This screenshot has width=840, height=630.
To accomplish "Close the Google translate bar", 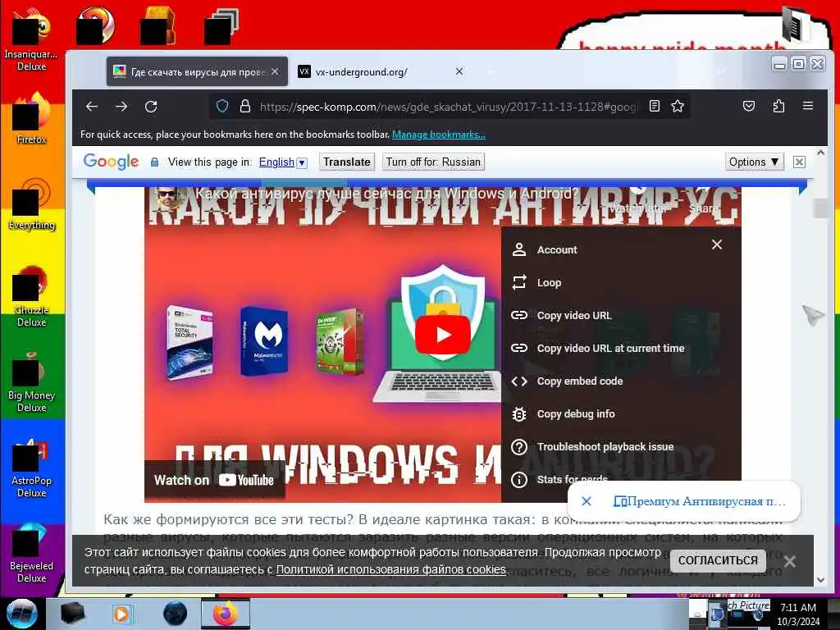I will tap(799, 162).
